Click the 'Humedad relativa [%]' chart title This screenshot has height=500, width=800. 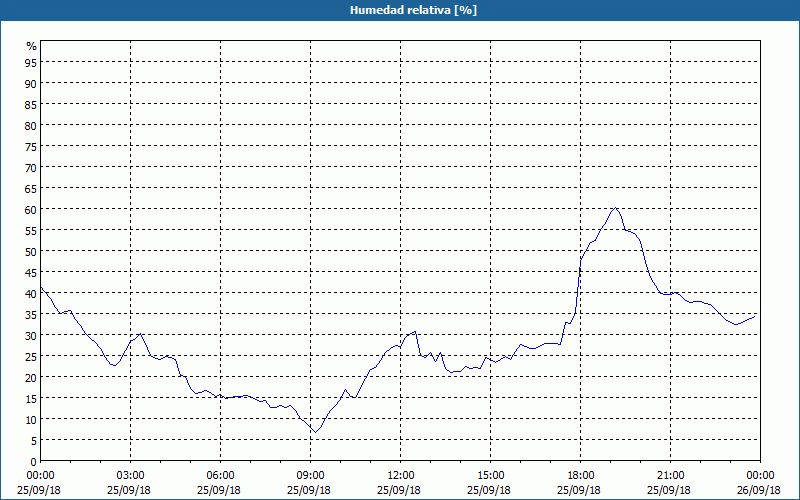click(413, 10)
